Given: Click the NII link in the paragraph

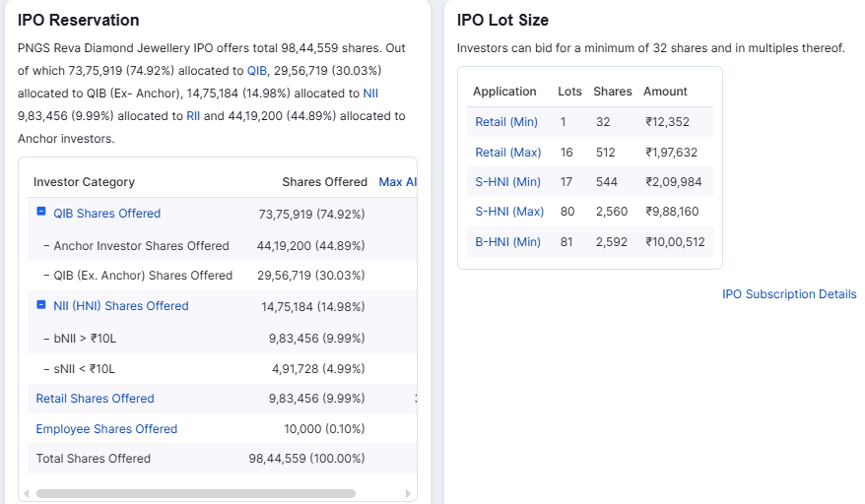Looking at the screenshot, I should 370,94.
